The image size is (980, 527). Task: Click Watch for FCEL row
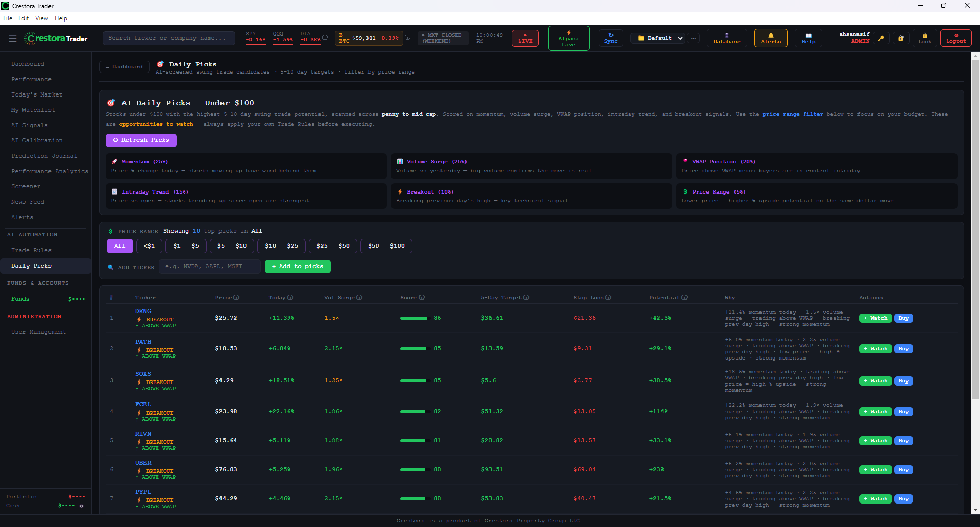tap(875, 412)
